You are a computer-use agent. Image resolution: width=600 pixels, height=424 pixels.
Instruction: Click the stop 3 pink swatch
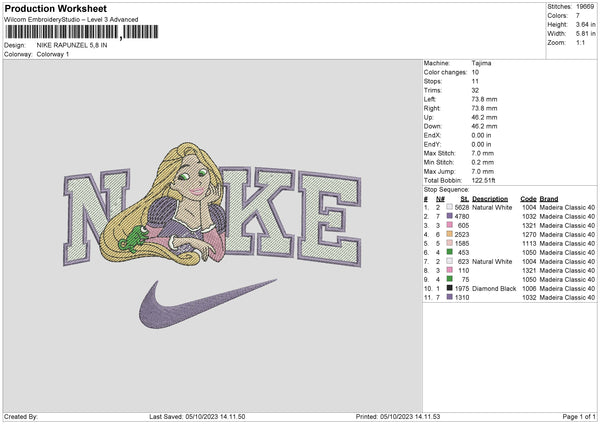point(449,225)
